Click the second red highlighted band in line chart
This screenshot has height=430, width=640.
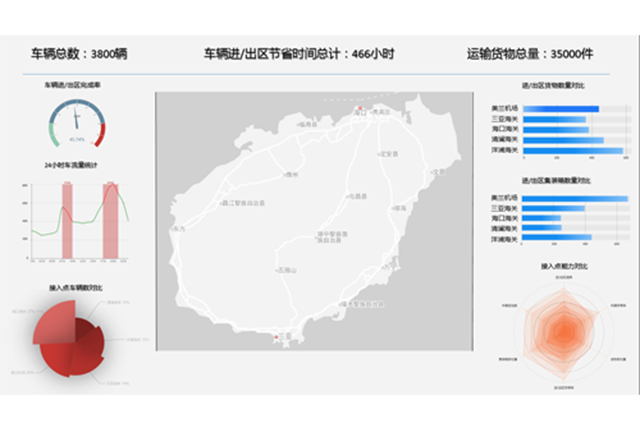pos(109,220)
